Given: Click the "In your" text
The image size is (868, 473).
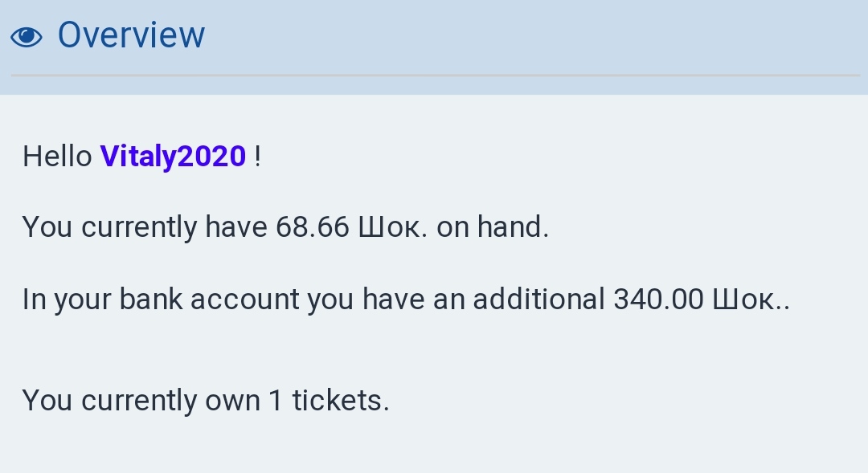Looking at the screenshot, I should coord(67,300).
